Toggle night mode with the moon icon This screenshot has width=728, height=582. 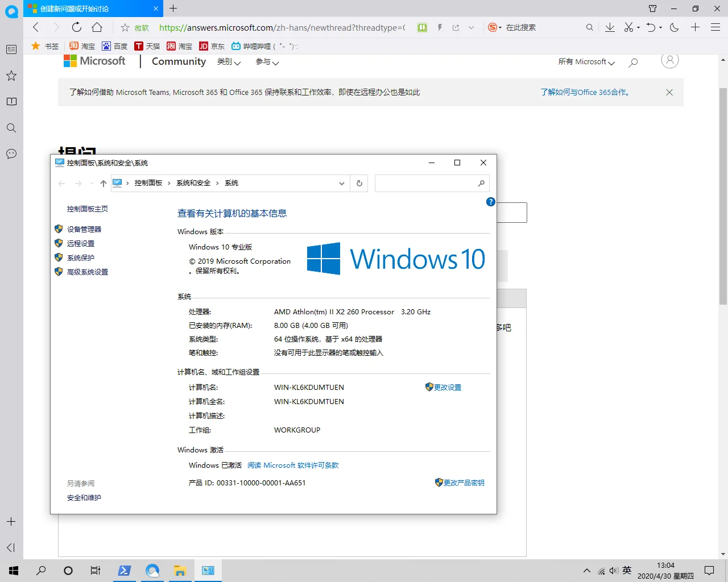coord(675,27)
